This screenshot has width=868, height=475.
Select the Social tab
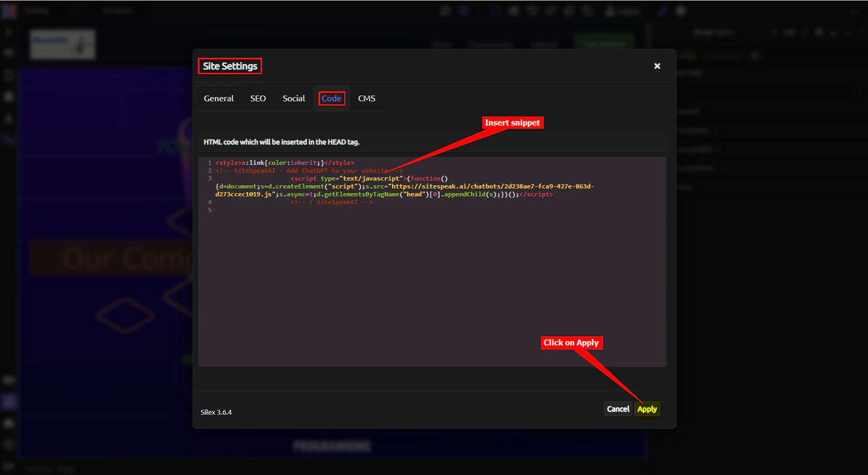click(x=293, y=98)
